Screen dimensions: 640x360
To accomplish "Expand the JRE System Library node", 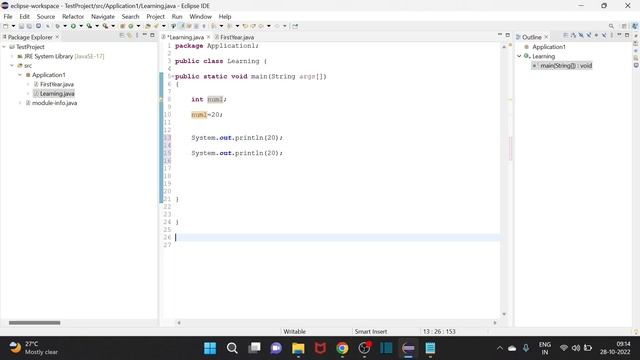I will [x=12, y=56].
